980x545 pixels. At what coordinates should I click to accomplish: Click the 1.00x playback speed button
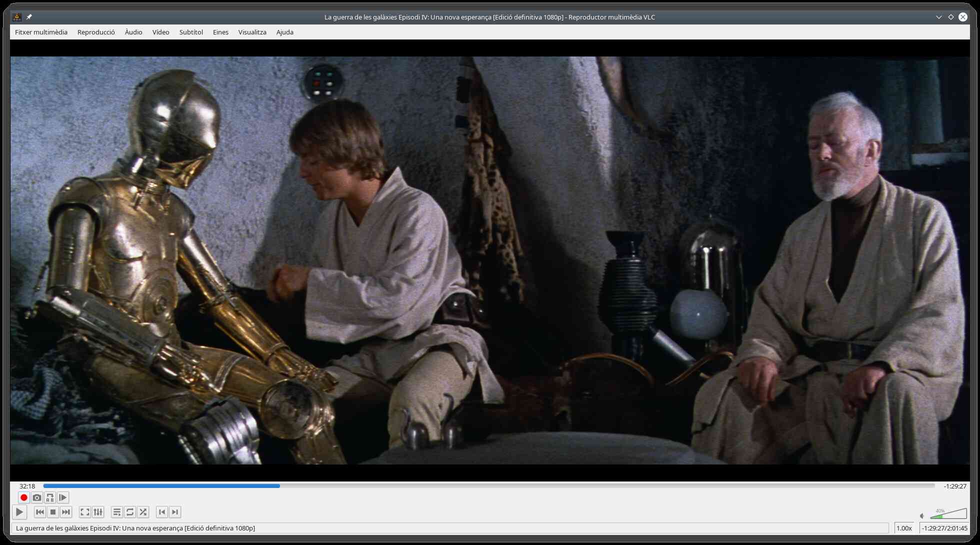coord(903,528)
